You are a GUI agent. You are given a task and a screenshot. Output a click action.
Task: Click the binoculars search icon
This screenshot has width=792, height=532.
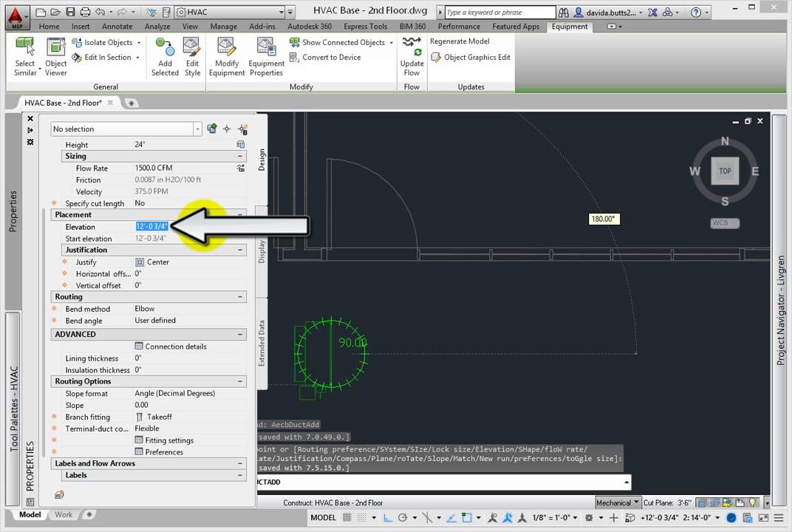tap(564, 12)
